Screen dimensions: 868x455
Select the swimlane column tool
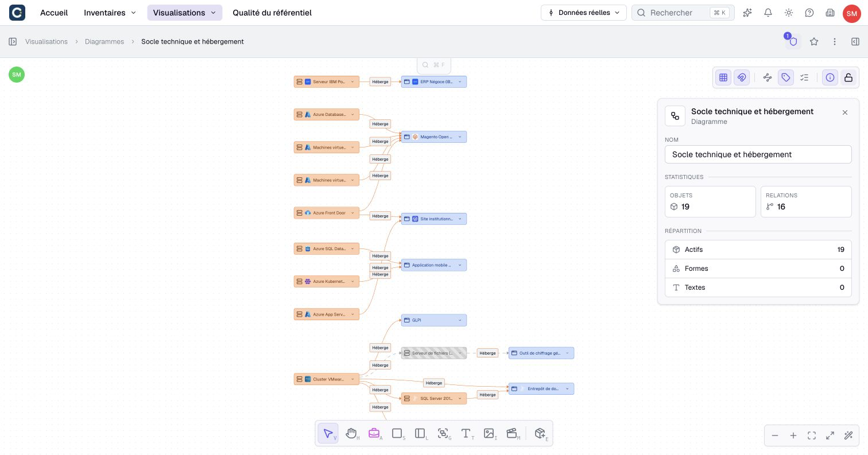click(x=420, y=434)
